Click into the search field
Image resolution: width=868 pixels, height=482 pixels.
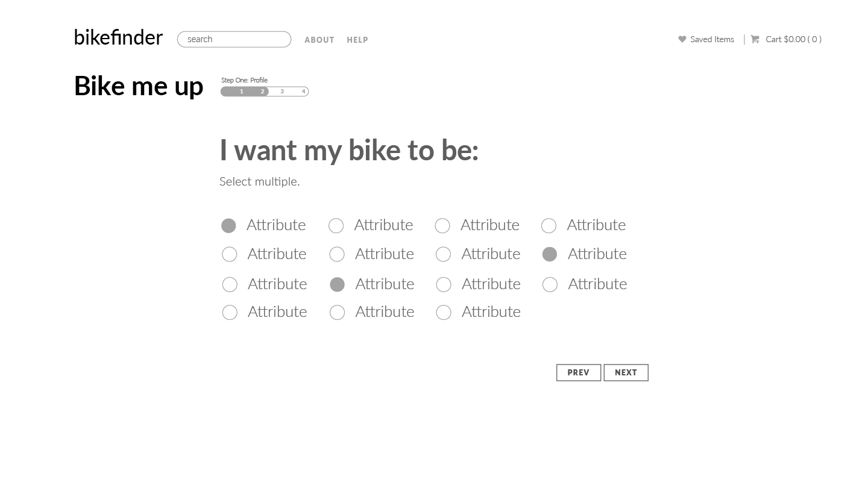[x=234, y=39]
